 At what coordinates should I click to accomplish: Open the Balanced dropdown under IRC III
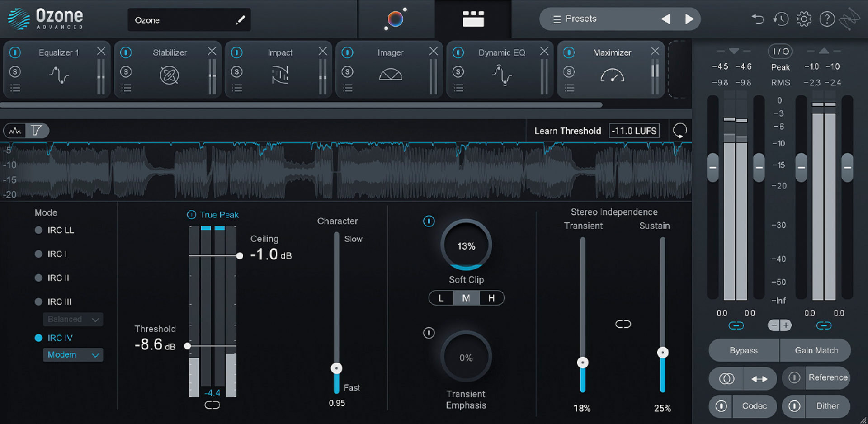pyautogui.click(x=73, y=319)
